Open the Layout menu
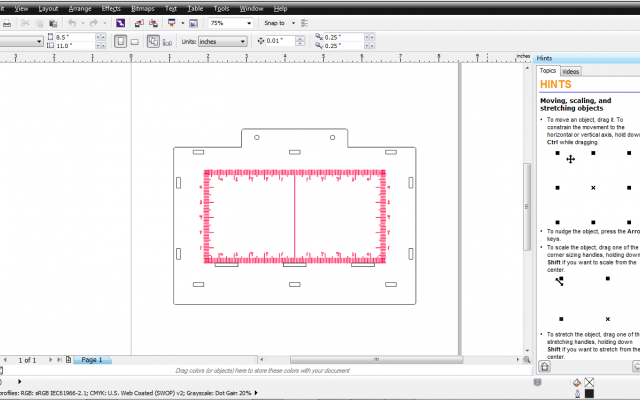 pyautogui.click(x=48, y=9)
